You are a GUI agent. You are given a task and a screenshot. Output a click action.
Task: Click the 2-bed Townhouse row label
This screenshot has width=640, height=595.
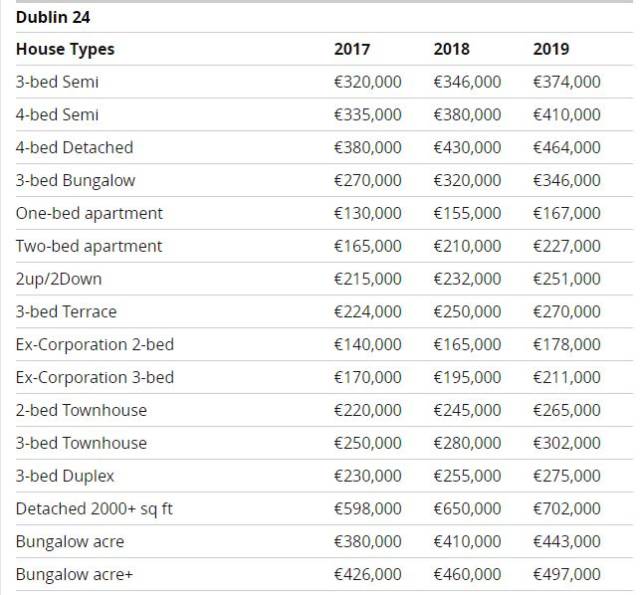click(81, 410)
